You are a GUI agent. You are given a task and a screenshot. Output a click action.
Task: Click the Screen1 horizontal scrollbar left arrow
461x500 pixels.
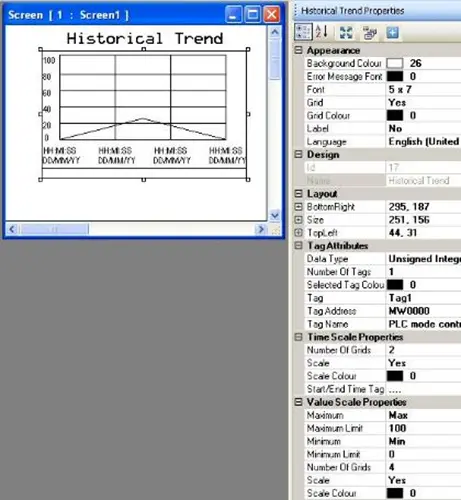[x=12, y=229]
